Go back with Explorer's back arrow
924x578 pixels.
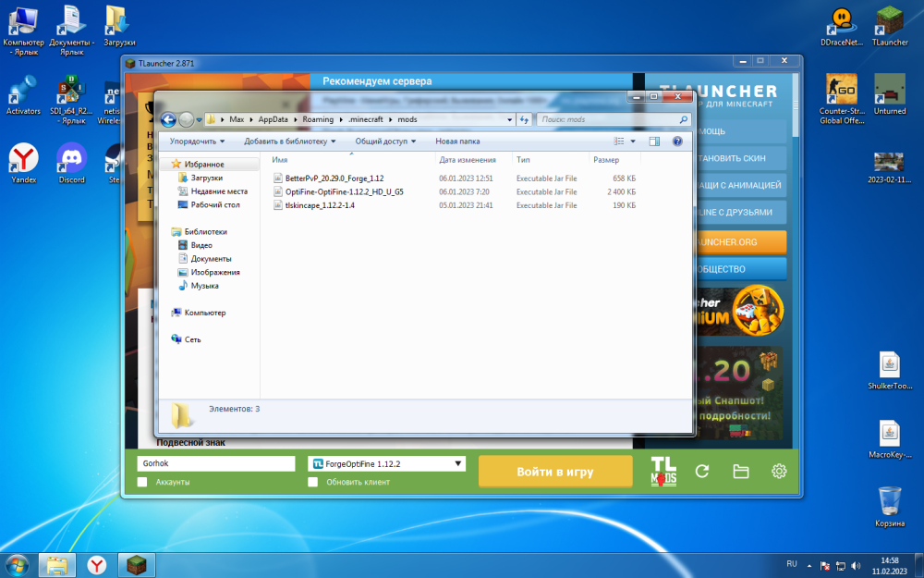coord(168,119)
